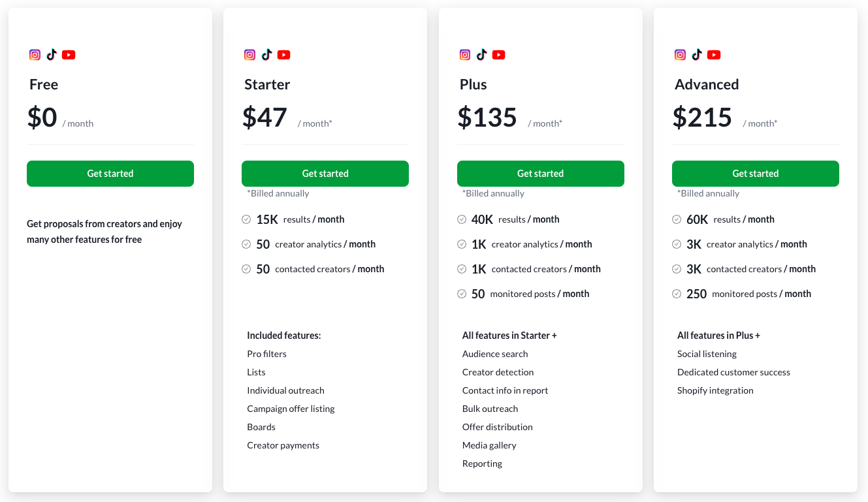Click the Instagram icon in Free plan

pyautogui.click(x=35, y=55)
